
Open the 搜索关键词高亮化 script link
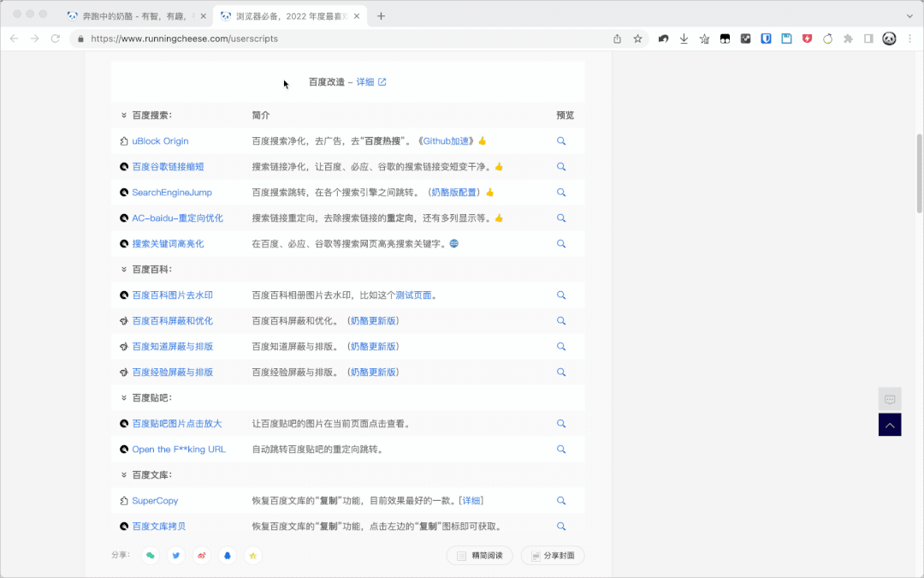168,243
